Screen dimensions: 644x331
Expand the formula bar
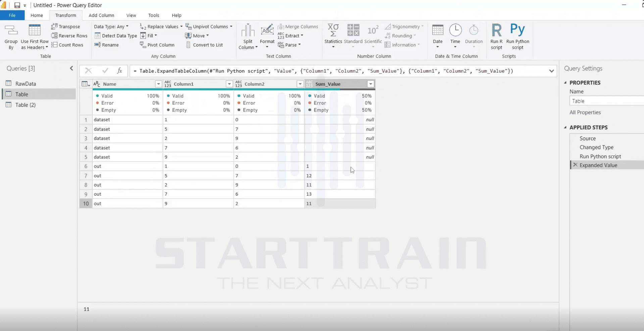coord(551,71)
